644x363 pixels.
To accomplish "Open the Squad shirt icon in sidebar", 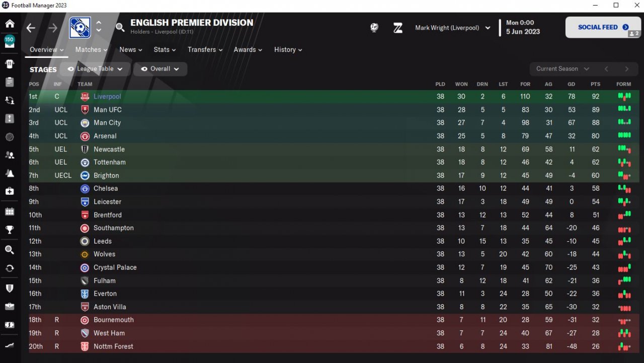I will click(10, 64).
